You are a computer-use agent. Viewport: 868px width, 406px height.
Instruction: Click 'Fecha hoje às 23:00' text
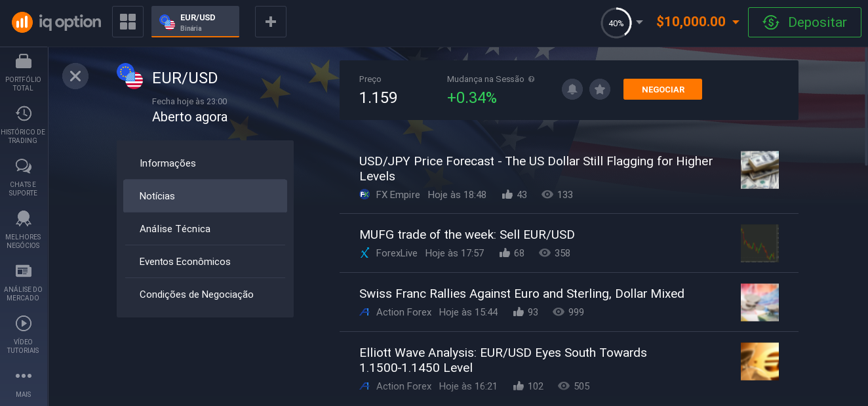tap(189, 102)
